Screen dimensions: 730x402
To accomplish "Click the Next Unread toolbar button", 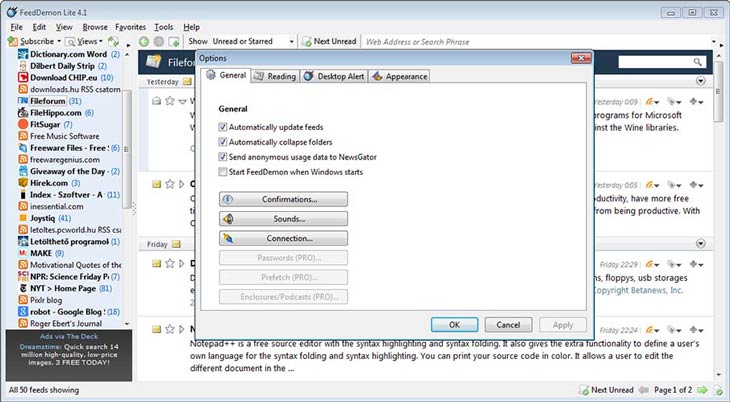I will 328,42.
